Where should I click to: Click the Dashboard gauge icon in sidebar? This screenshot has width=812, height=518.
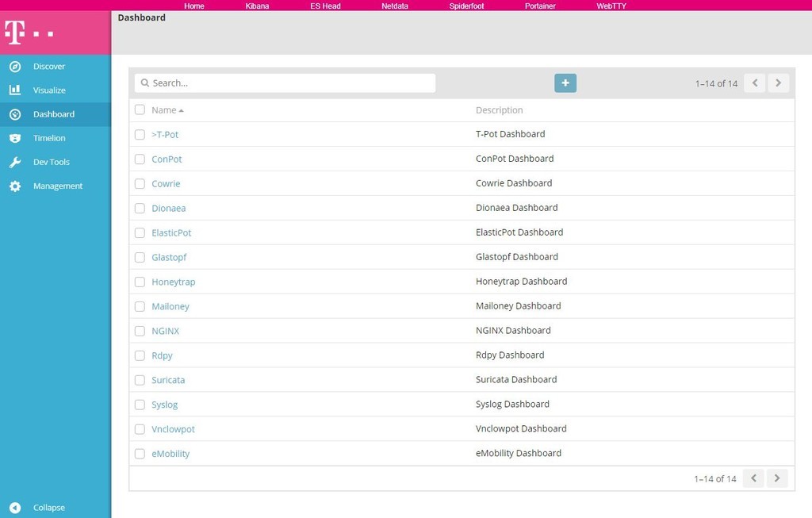click(15, 114)
